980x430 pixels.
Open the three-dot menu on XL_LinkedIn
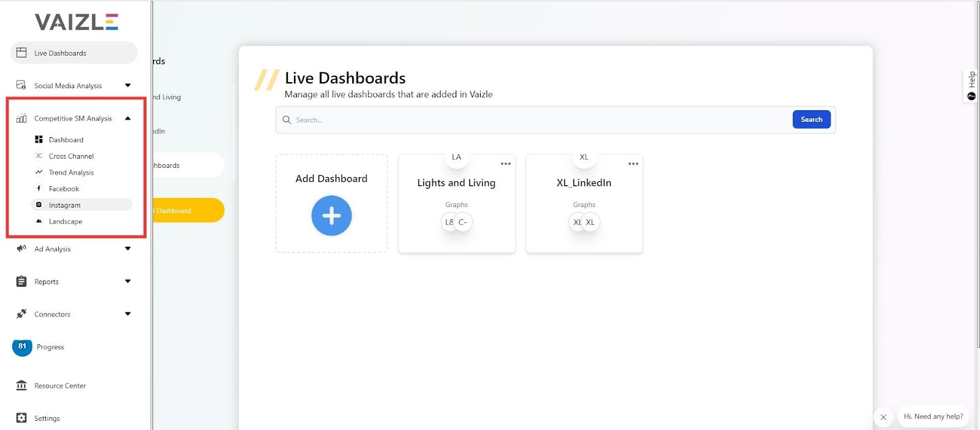[x=633, y=164]
